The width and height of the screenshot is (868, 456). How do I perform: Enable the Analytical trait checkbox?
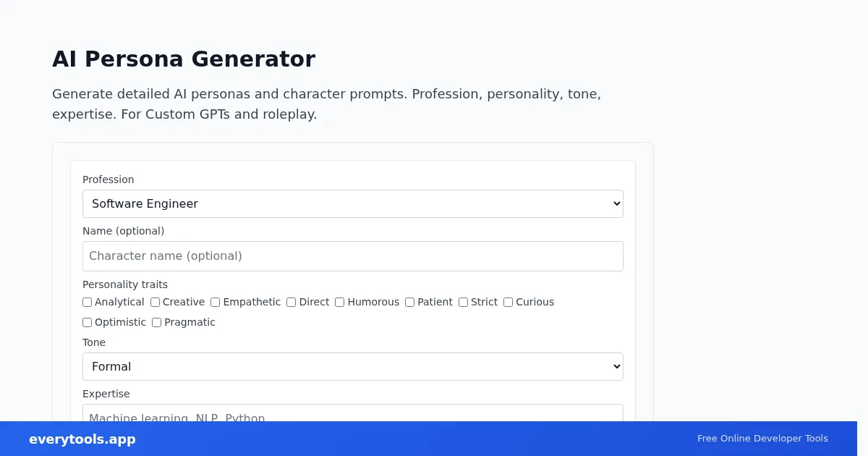point(88,303)
